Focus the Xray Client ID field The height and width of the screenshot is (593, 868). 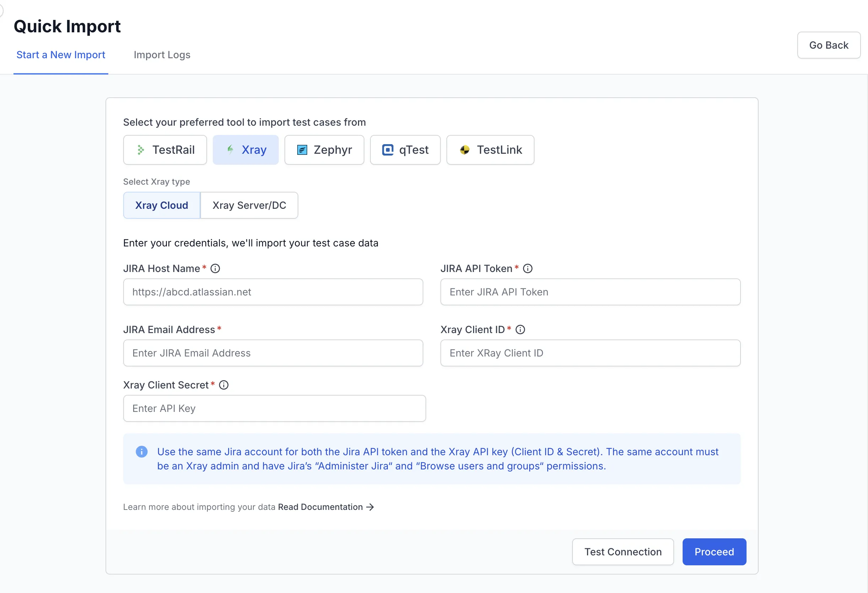(591, 353)
